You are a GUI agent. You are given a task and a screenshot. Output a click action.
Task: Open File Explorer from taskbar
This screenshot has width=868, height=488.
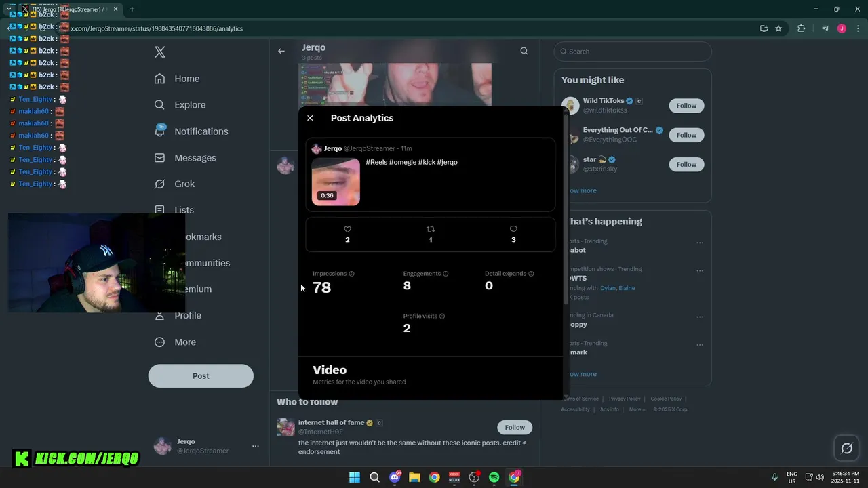pyautogui.click(x=414, y=477)
